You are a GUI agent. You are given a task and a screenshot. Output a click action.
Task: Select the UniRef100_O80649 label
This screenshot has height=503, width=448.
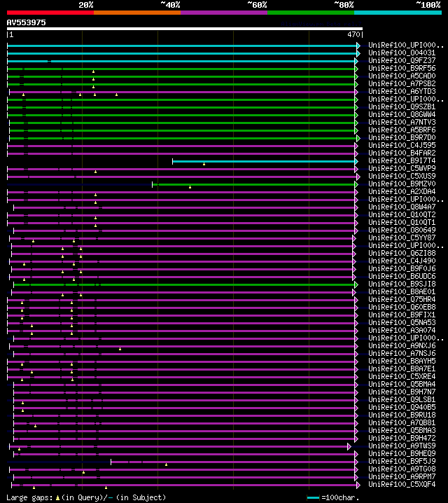tap(402, 230)
